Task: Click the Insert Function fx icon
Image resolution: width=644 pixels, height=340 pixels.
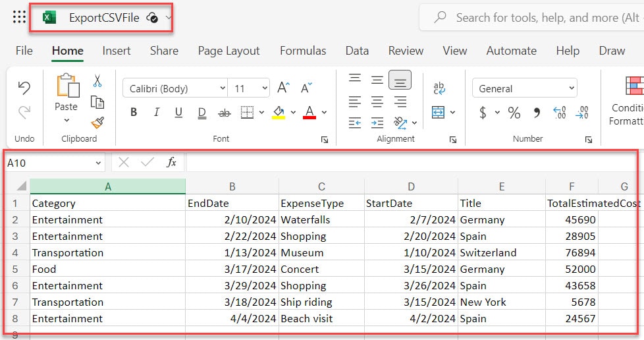Action: [x=171, y=162]
